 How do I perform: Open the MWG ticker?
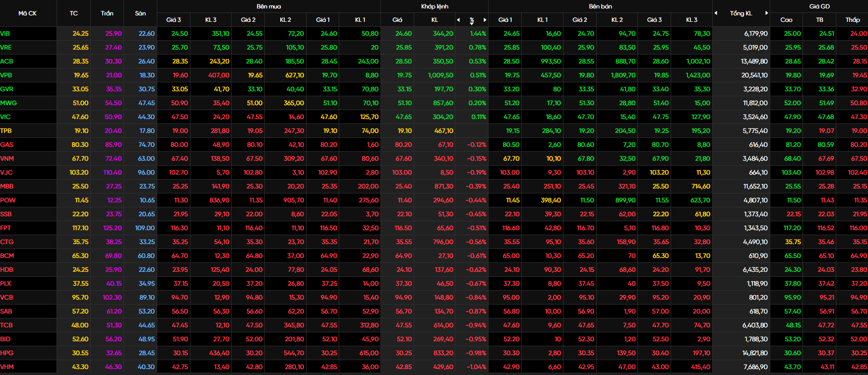click(x=8, y=103)
